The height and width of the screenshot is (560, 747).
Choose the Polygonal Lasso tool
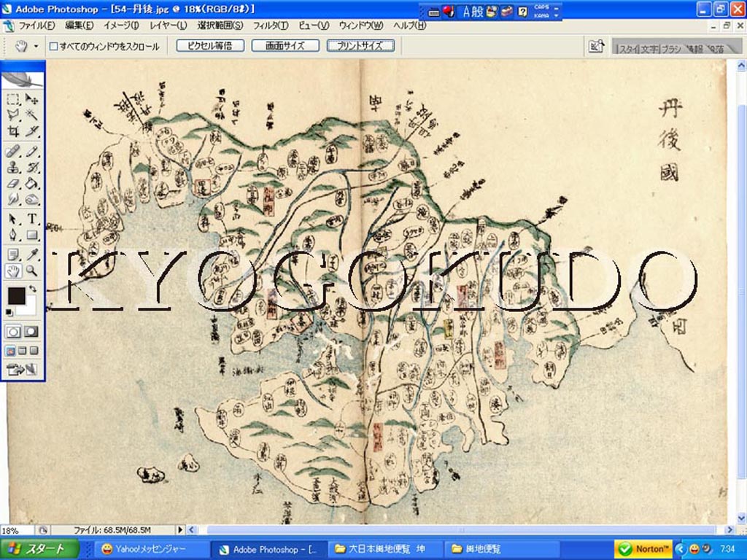13,114
